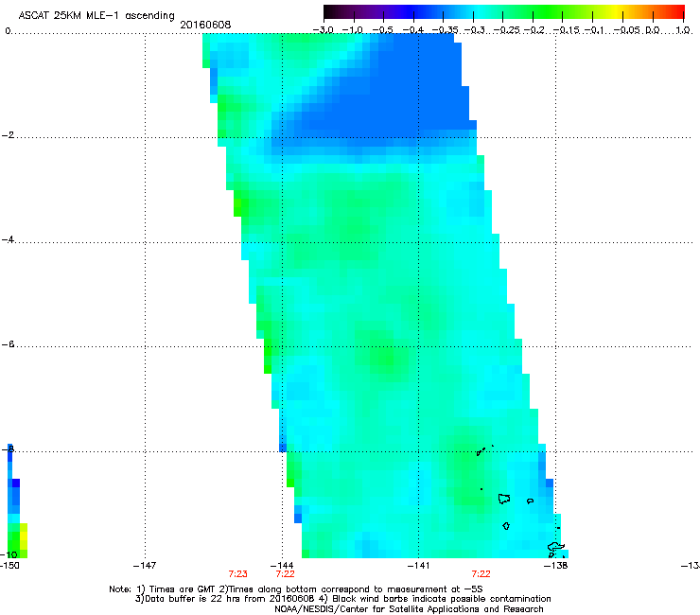Click the -0.4 color bar label
Viewport: 700px width, 615px height.
[413, 30]
